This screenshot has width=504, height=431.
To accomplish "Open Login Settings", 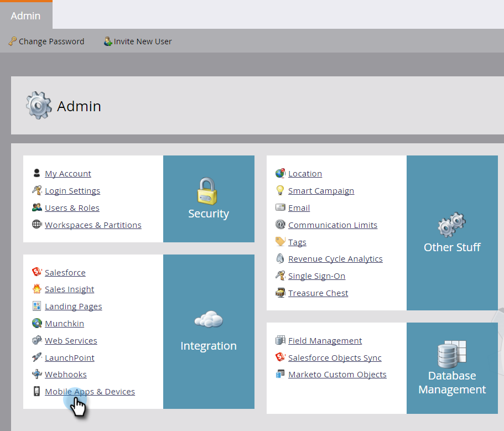I will point(72,191).
